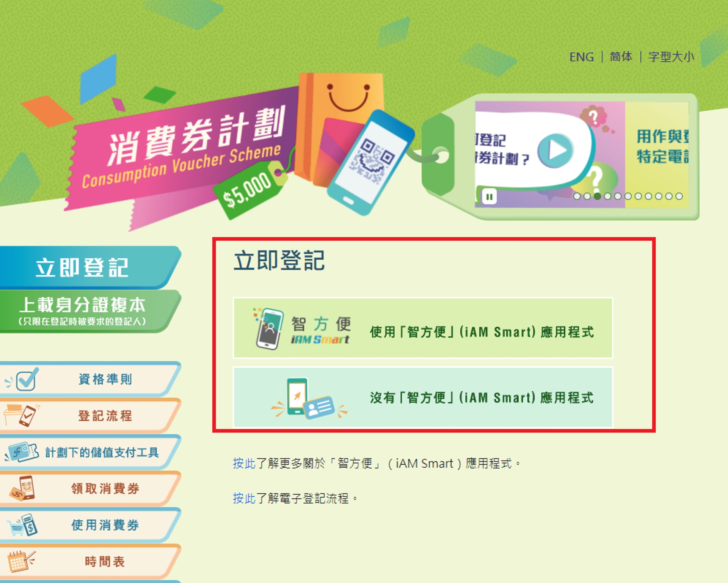Screen dimensions: 728x583
Task: Click the iAM Smart phone logo icon
Action: (268, 328)
